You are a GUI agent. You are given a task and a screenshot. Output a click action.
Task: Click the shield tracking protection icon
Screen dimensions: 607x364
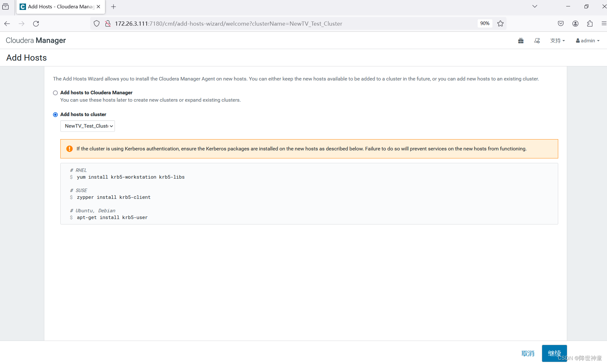(97, 23)
